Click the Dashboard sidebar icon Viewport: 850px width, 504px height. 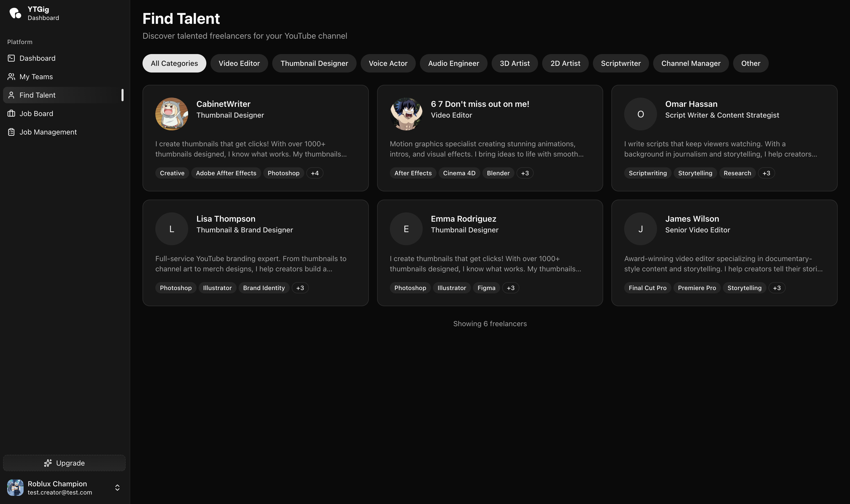(x=11, y=58)
